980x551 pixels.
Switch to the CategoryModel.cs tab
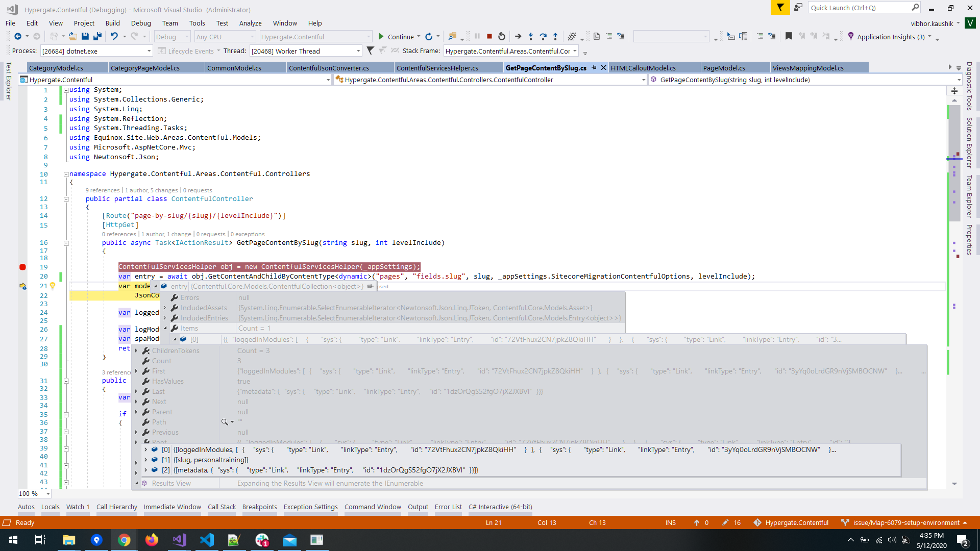coord(56,67)
